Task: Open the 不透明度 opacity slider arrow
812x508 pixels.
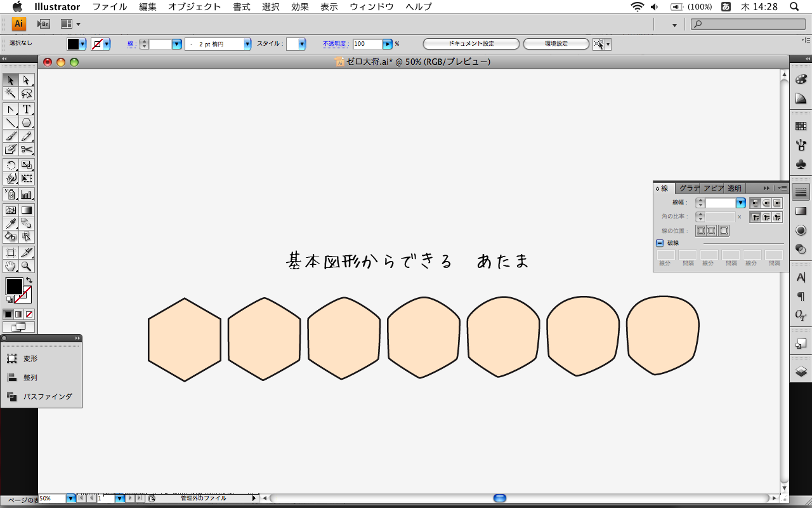Action: (x=387, y=44)
